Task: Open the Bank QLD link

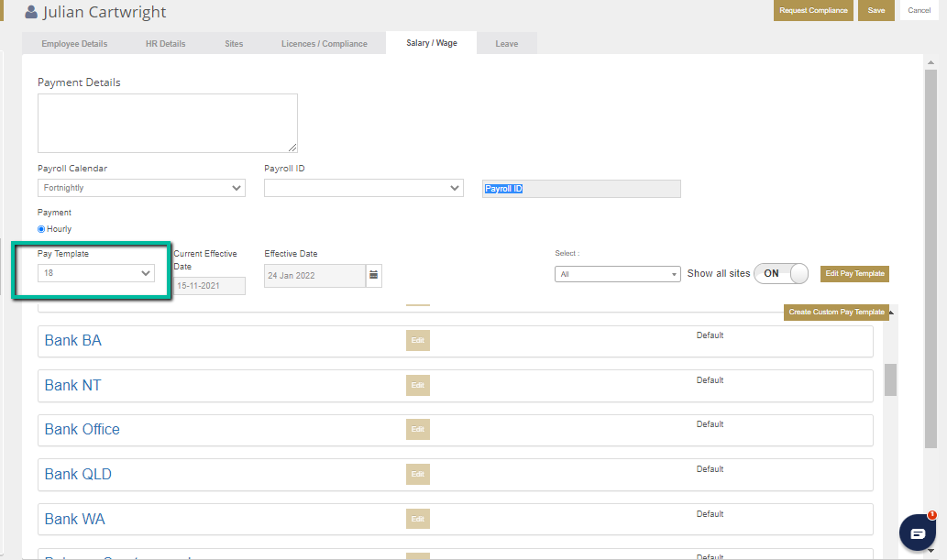Action: 78,474
